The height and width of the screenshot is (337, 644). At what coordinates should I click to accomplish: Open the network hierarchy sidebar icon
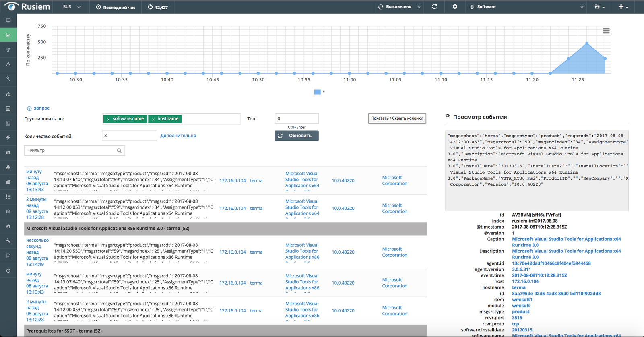[8, 94]
